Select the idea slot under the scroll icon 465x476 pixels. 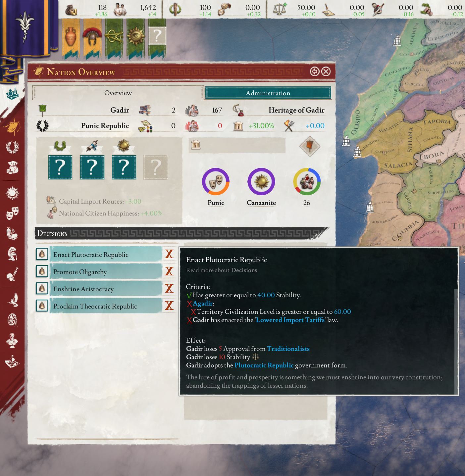[x=92, y=167]
